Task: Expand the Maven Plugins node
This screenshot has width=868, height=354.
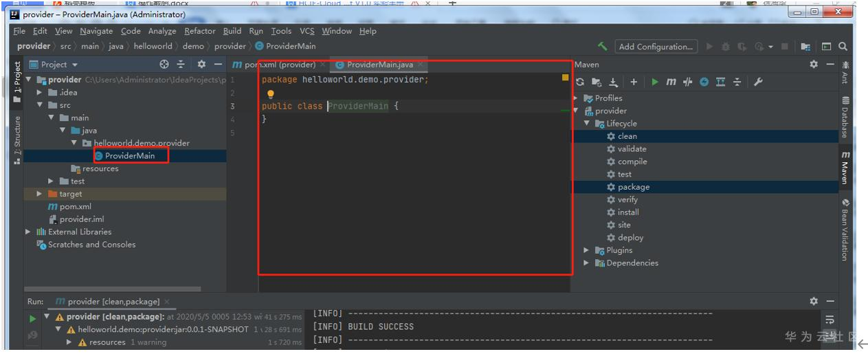Action: click(x=587, y=250)
